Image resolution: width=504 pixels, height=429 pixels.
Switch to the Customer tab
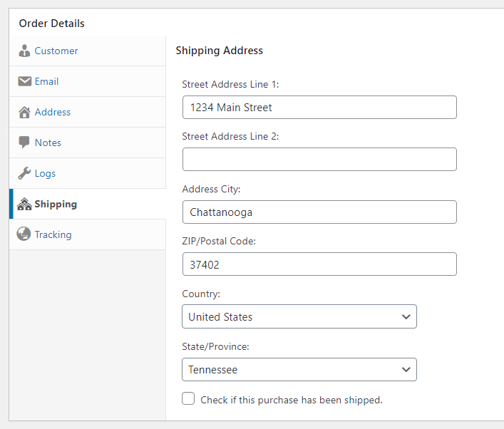pos(56,51)
